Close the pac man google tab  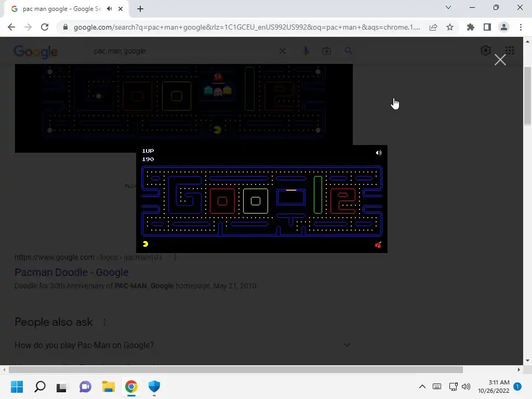[121, 9]
